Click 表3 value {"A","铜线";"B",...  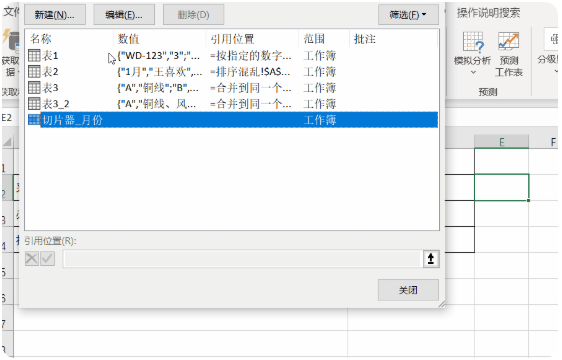click(158, 88)
